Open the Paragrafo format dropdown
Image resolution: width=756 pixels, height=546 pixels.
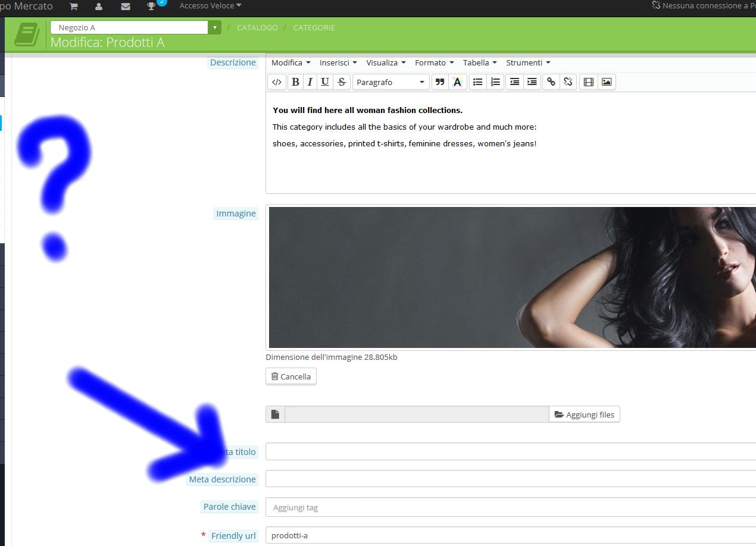pos(391,82)
